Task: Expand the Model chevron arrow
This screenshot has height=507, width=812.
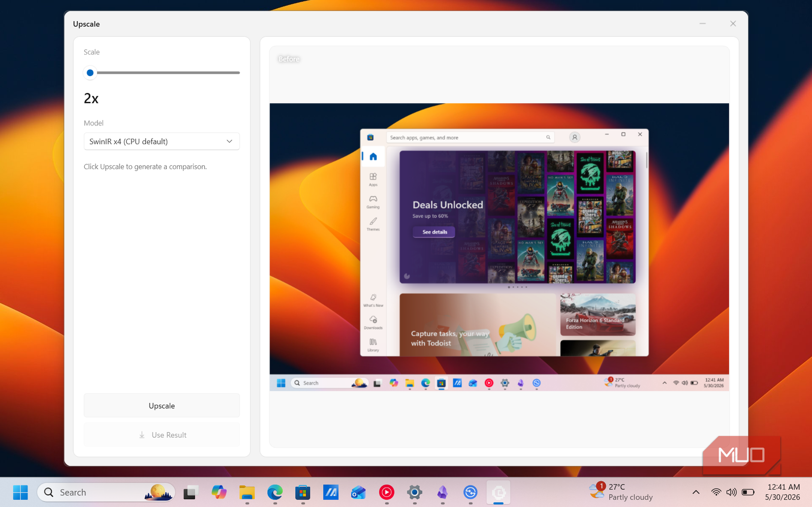Action: [x=229, y=141]
